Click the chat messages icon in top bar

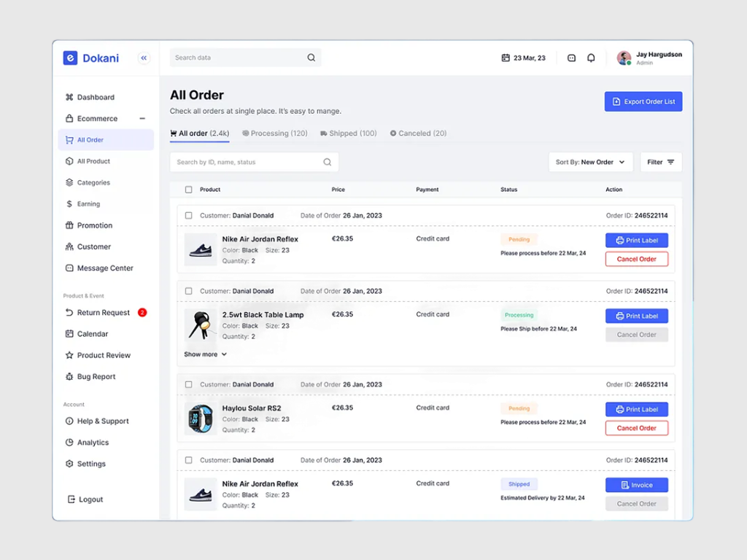pyautogui.click(x=571, y=58)
